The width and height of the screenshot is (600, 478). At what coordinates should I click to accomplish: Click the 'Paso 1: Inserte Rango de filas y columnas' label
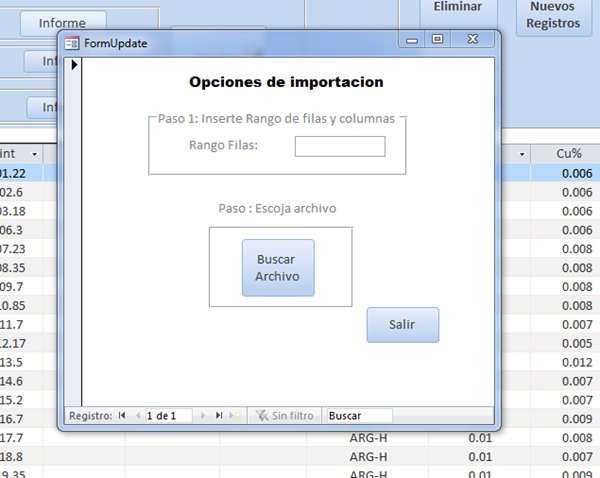tap(276, 119)
